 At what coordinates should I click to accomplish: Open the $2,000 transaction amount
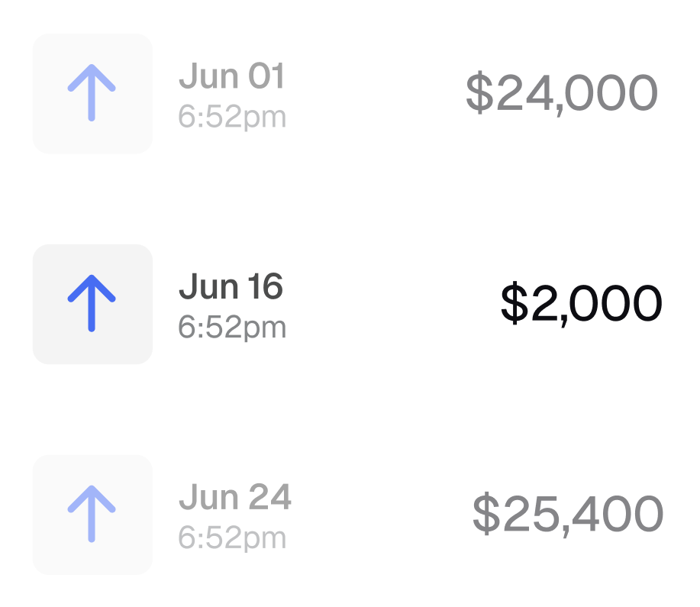(x=581, y=304)
